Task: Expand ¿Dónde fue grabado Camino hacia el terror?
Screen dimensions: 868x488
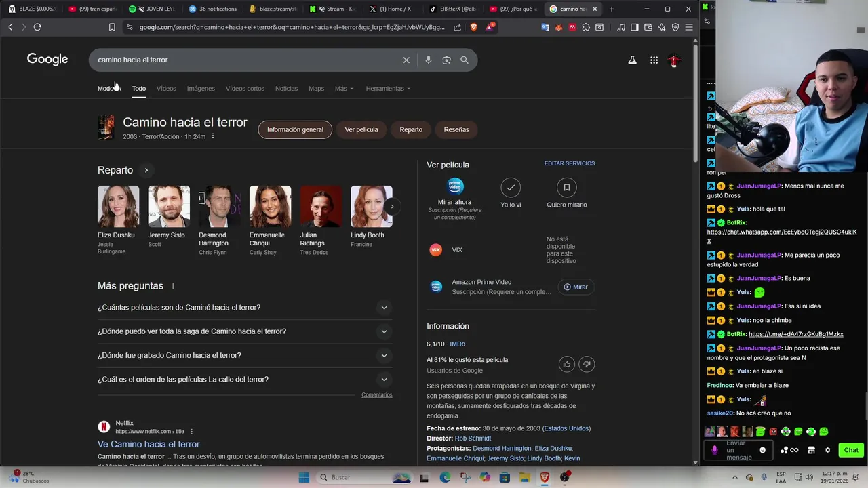Action: [245, 355]
